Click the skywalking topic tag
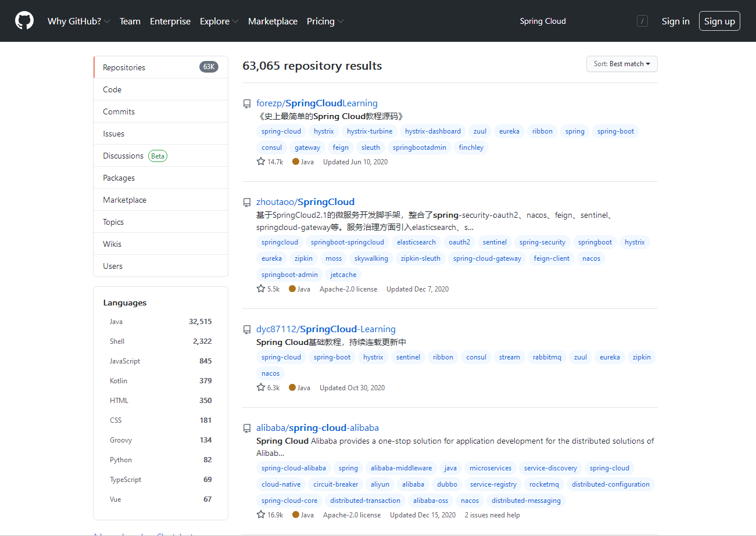 [x=371, y=258]
